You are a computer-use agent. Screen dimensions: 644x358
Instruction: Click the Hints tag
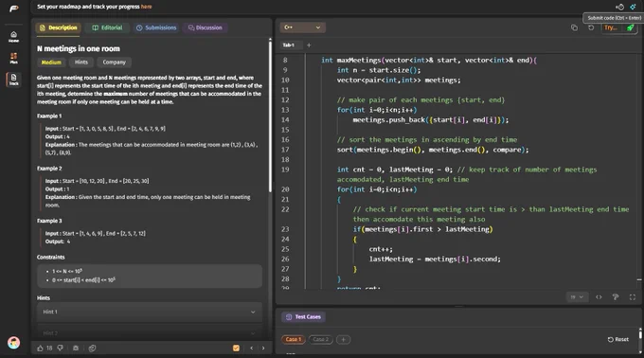click(81, 63)
